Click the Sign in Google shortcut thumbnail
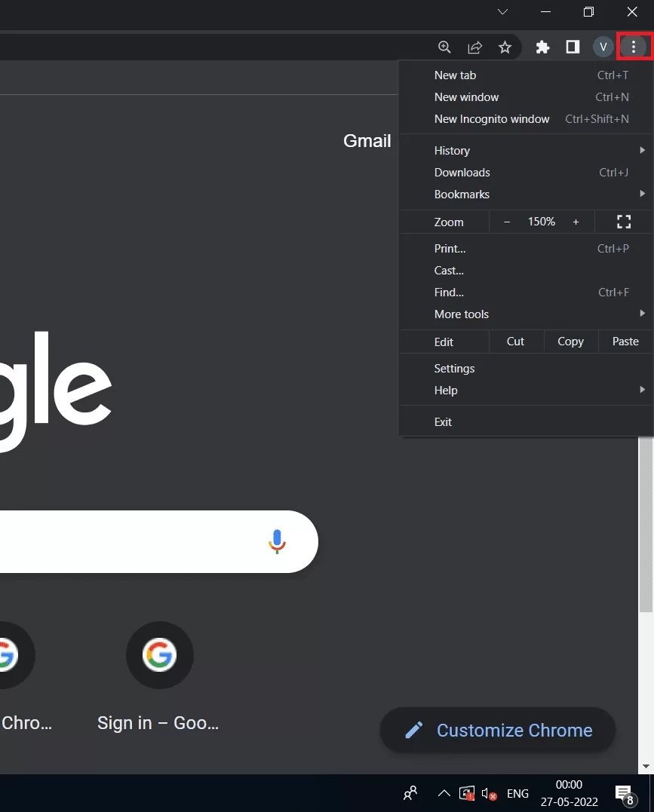The image size is (654, 812). 160,655
